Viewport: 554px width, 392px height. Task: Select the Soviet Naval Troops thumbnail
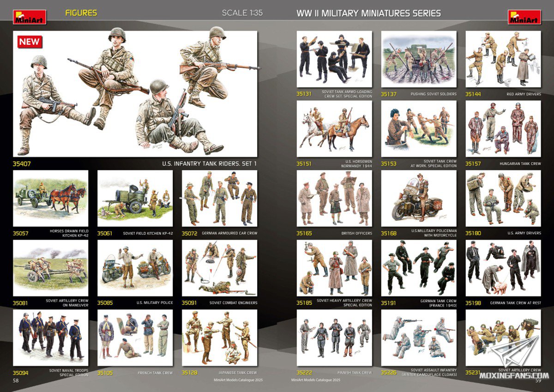[x=50, y=338]
